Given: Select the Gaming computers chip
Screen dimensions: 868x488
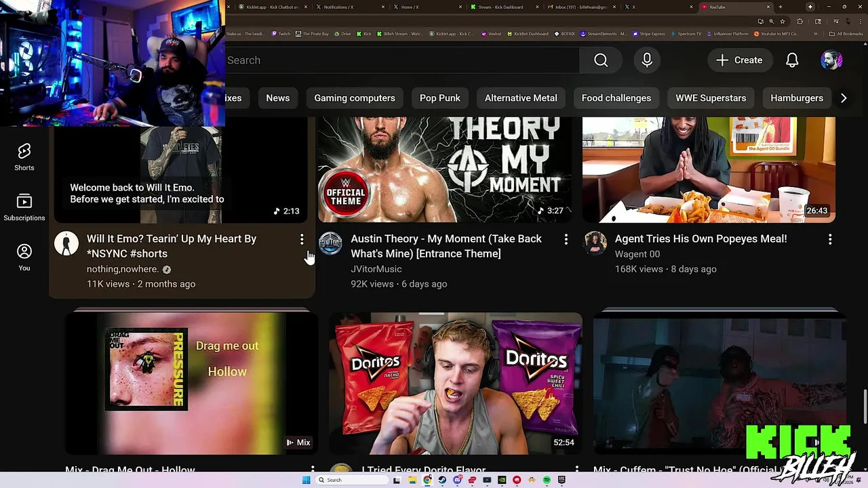Looking at the screenshot, I should 355,98.
